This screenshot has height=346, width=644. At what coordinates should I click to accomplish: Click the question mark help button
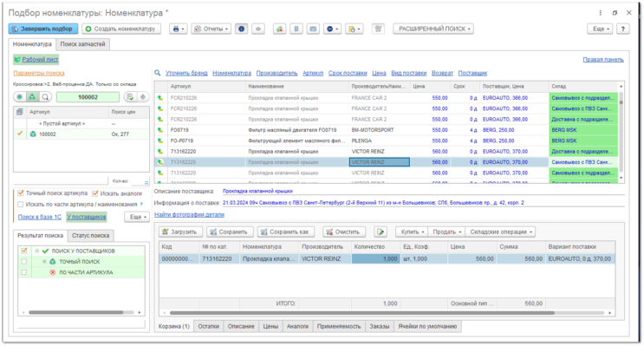623,29
